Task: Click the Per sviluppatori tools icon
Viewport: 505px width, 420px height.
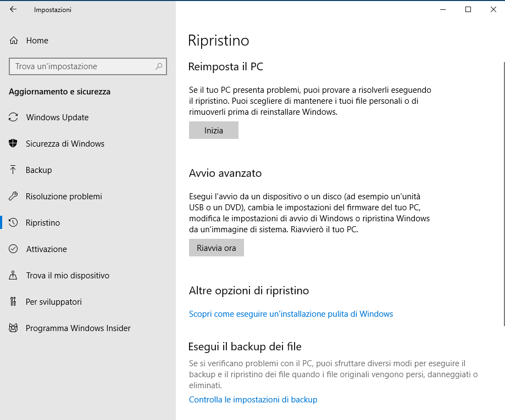Action: point(14,302)
